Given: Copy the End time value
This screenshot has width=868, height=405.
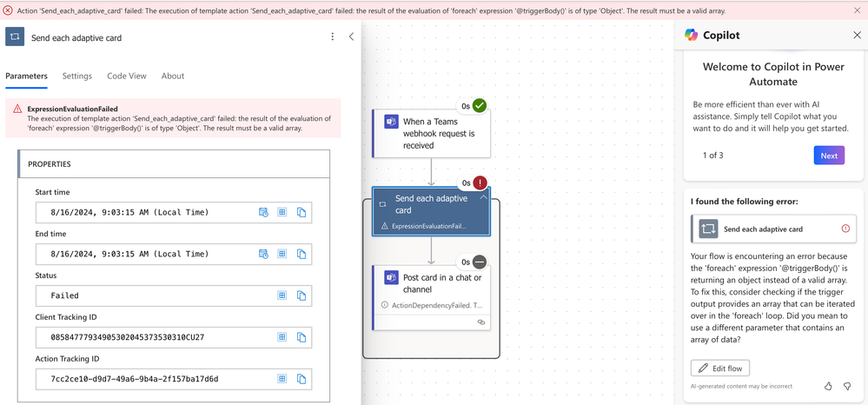Looking at the screenshot, I should [301, 254].
